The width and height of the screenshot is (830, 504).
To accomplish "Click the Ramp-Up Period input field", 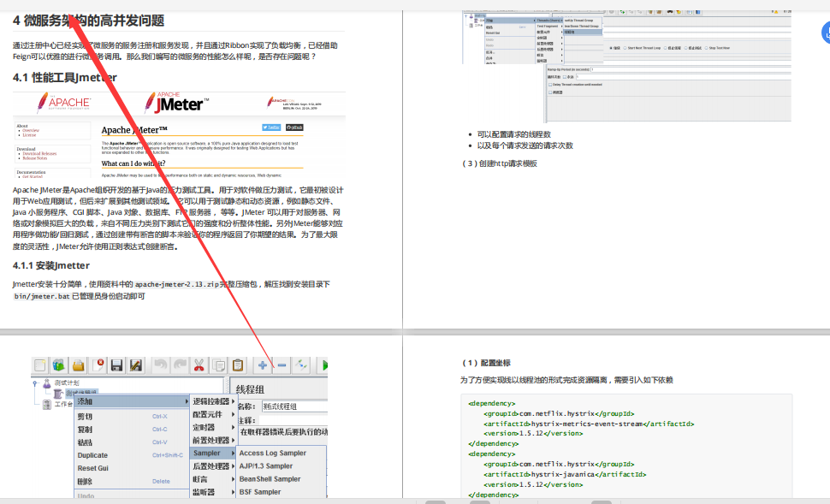I will pyautogui.click(x=691, y=69).
